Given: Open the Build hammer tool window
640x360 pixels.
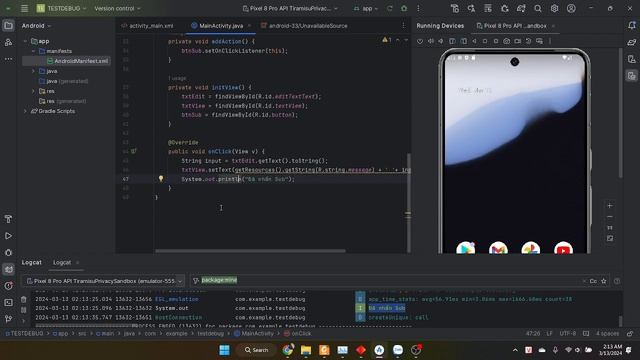Looking at the screenshot, I should [8, 219].
